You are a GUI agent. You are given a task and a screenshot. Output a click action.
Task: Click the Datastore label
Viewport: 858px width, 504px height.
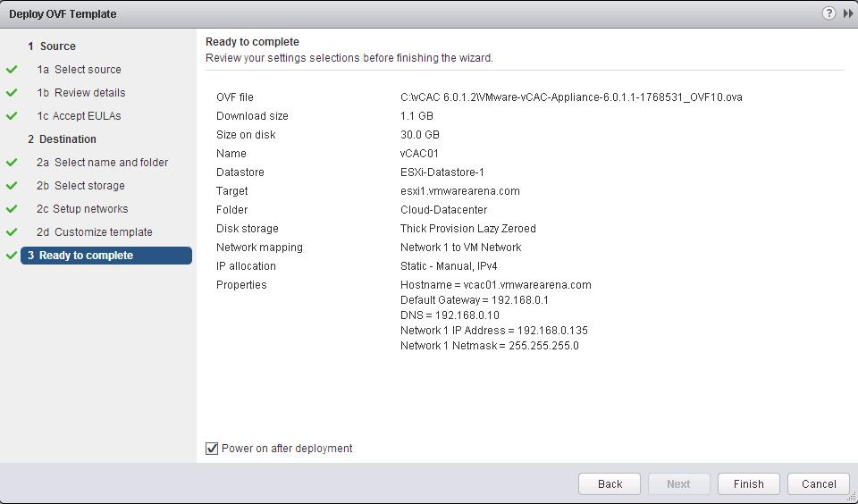[240, 172]
